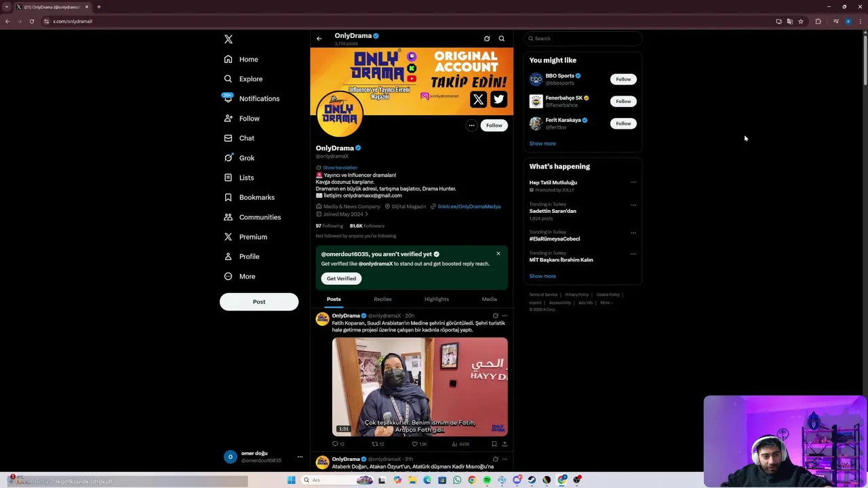
Task: Open WhatsApp from the taskbar
Action: [457, 480]
